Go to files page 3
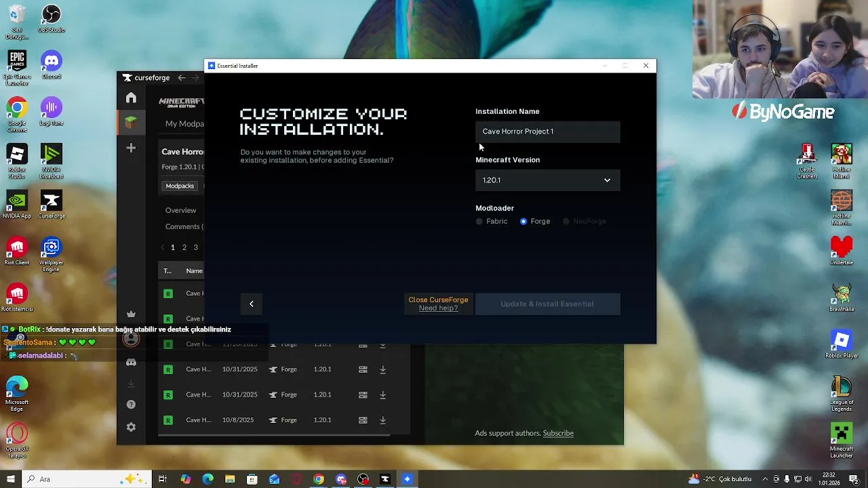The image size is (868, 488). click(195, 247)
